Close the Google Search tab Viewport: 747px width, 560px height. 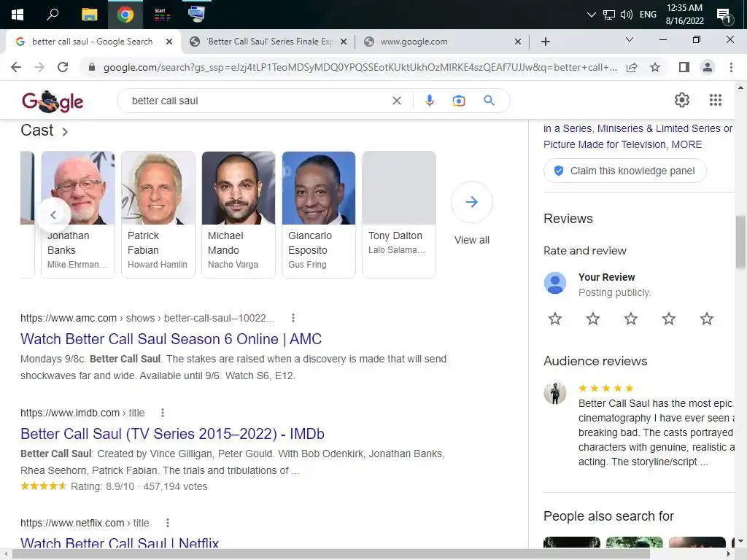169,42
